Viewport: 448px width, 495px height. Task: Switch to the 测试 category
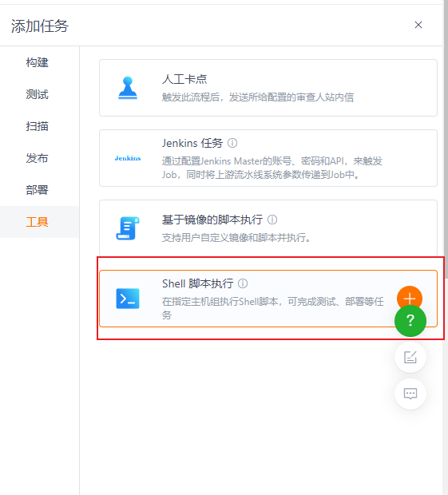click(38, 94)
